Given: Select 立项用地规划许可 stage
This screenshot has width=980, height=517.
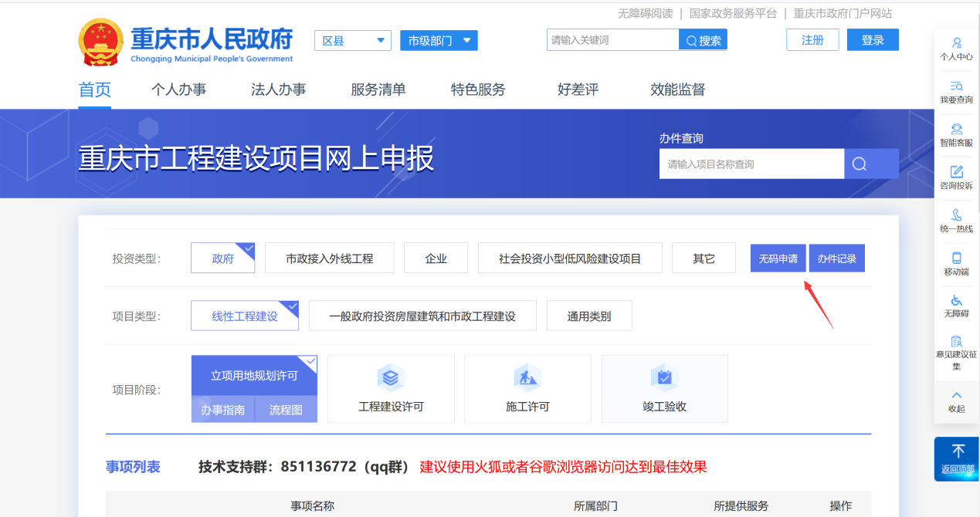Looking at the screenshot, I should pyautogui.click(x=254, y=376).
